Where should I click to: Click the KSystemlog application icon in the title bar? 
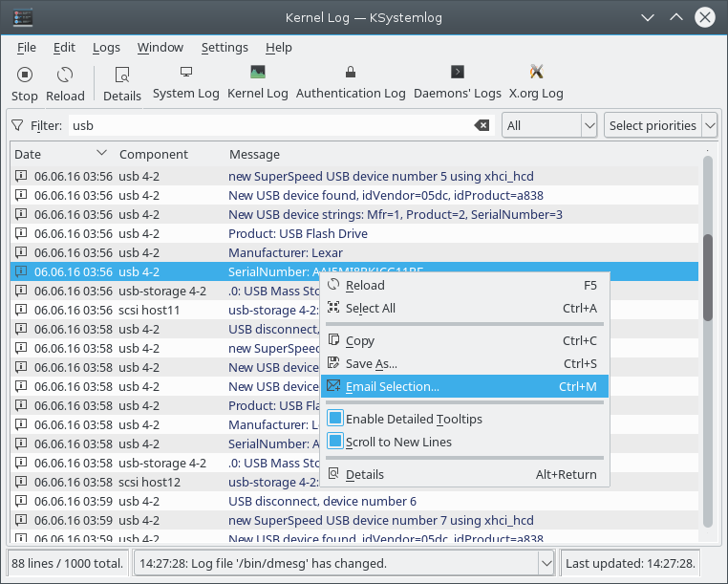23,17
